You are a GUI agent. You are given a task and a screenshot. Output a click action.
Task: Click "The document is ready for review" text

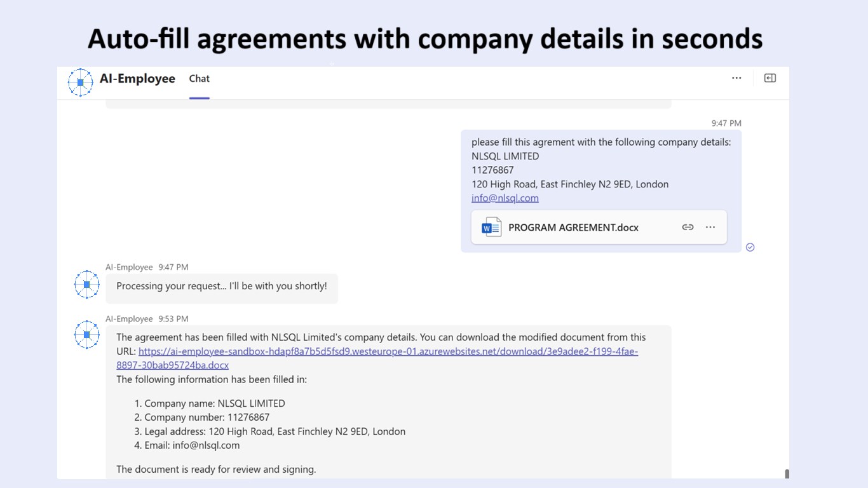[x=216, y=470]
